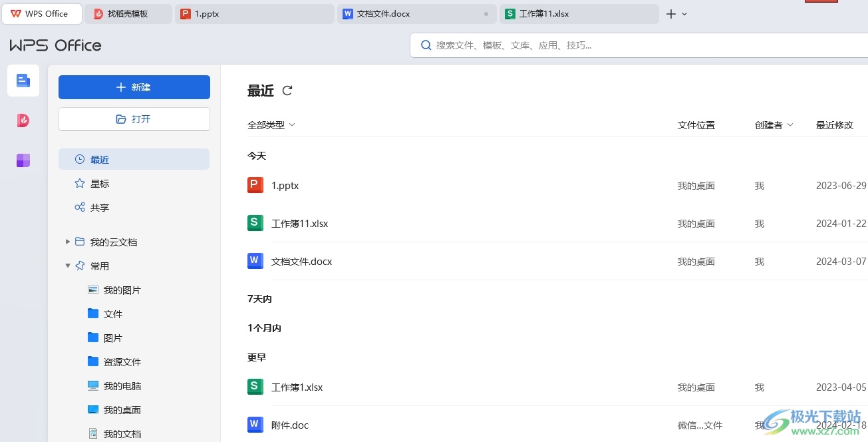Image resolution: width=868 pixels, height=442 pixels.
Task: Click the search magnifier icon
Action: click(x=426, y=45)
